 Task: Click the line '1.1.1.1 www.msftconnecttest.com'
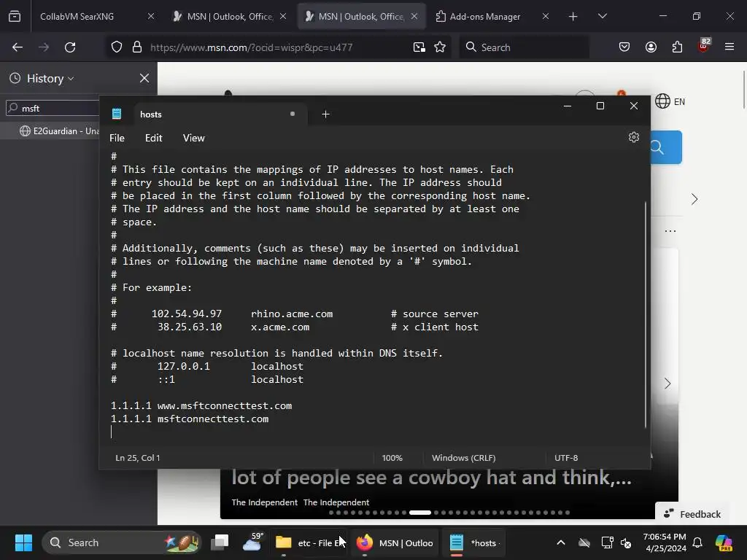point(201,405)
